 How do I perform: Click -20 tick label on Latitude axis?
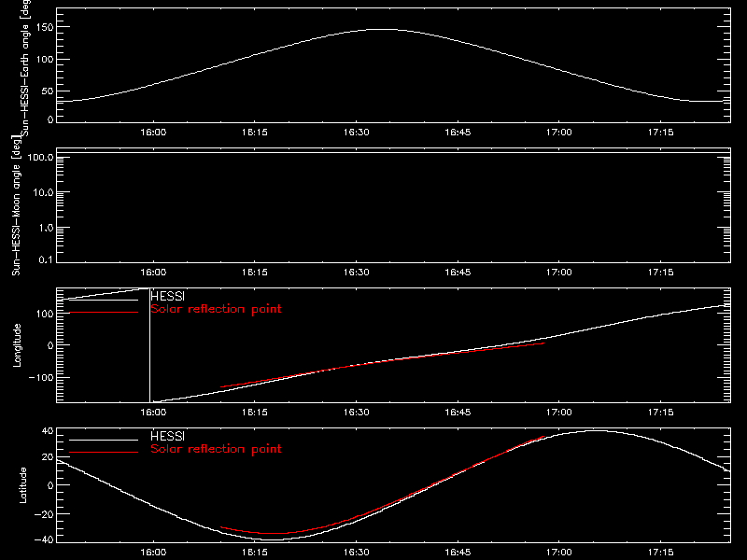(x=44, y=514)
